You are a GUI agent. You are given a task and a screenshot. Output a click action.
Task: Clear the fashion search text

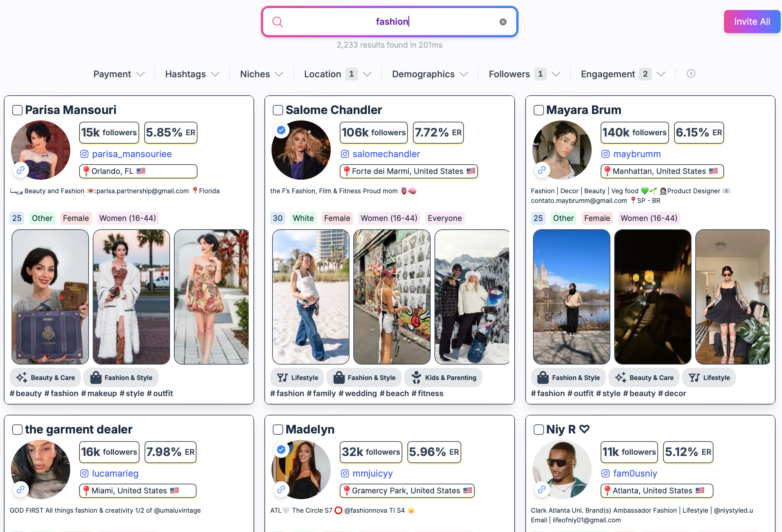[503, 22]
